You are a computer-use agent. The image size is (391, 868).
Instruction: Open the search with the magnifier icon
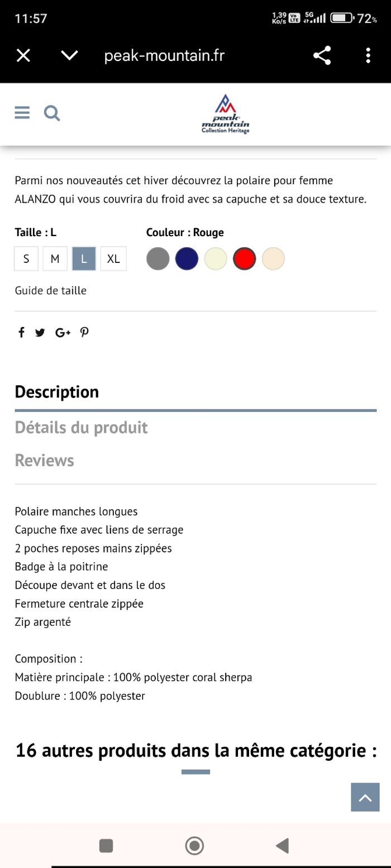(x=51, y=112)
